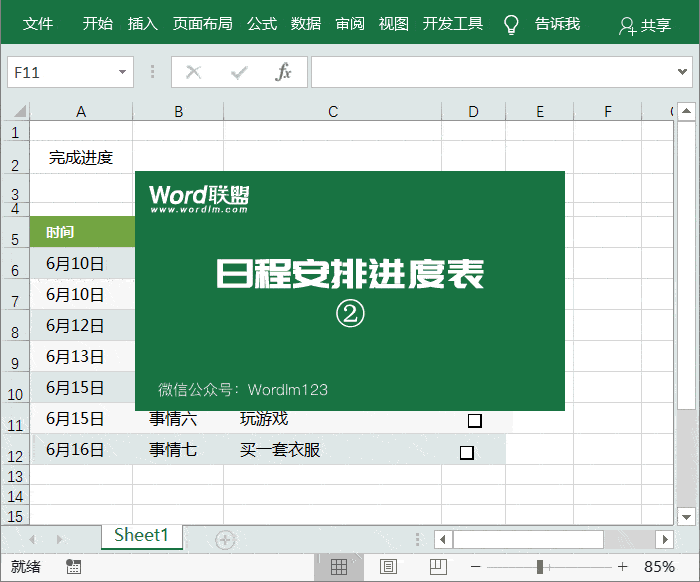Image resolution: width=700 pixels, height=582 pixels.
Task: Click the Name Box showing F11
Action: coord(71,72)
